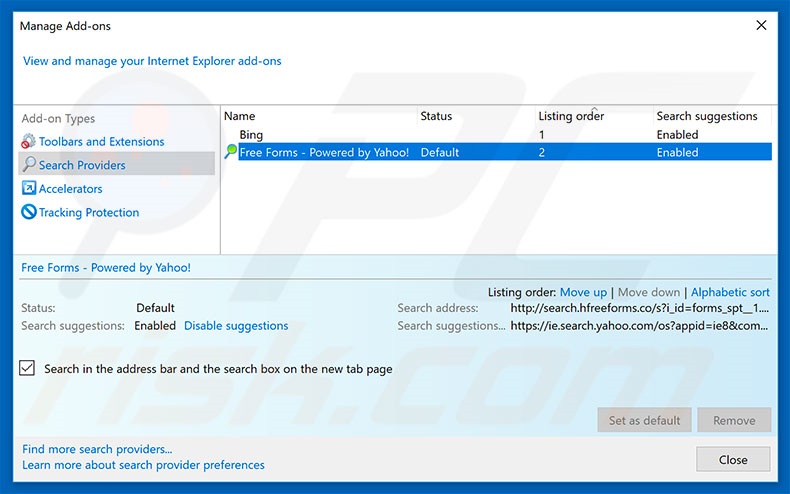Select Free Forms - Powered by Yahoo! row
790x494 pixels.
point(497,152)
